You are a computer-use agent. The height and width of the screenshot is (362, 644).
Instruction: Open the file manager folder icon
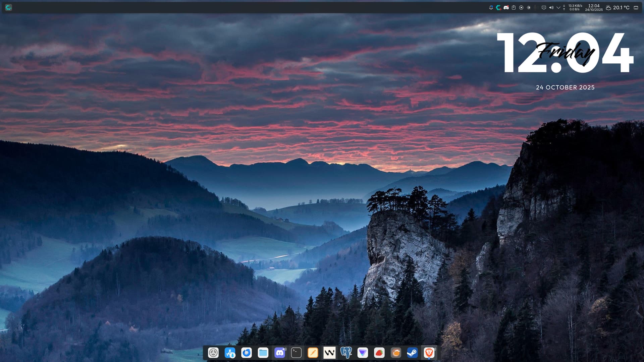pyautogui.click(x=263, y=353)
